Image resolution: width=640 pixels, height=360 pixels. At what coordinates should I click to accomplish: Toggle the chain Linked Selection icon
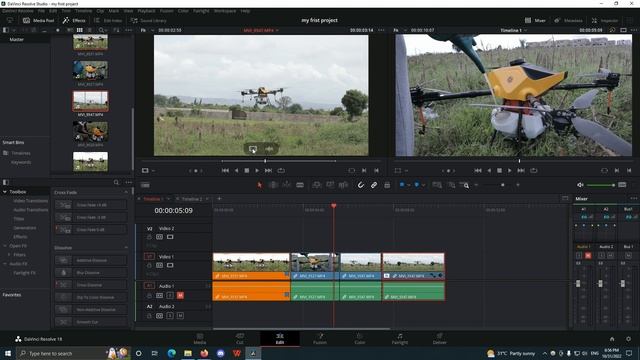pos(374,185)
